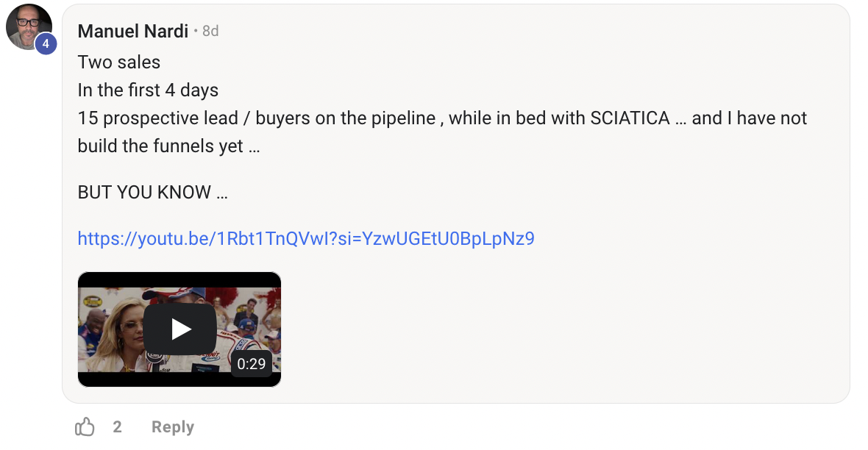Viewport: 868px width, 450px height.
Task: Click the thumbs-up like icon
Action: click(85, 427)
